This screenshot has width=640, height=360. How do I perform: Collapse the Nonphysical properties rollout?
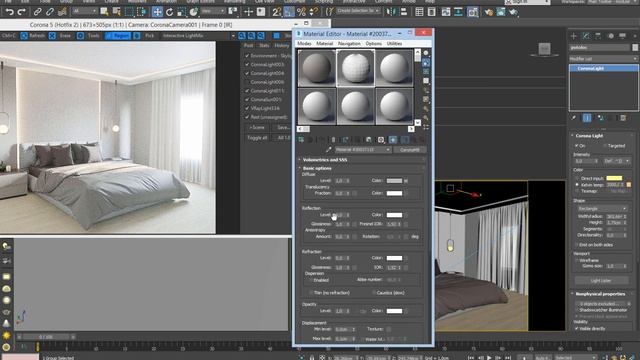(600, 294)
